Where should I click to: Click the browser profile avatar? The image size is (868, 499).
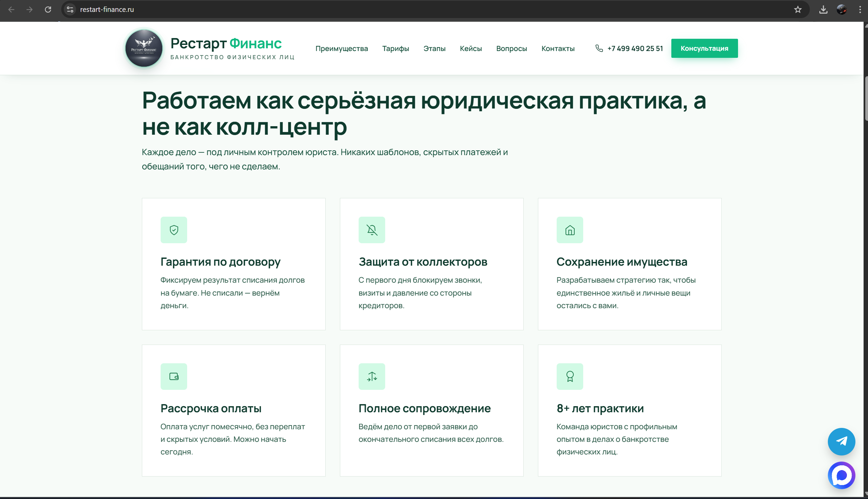(x=841, y=10)
